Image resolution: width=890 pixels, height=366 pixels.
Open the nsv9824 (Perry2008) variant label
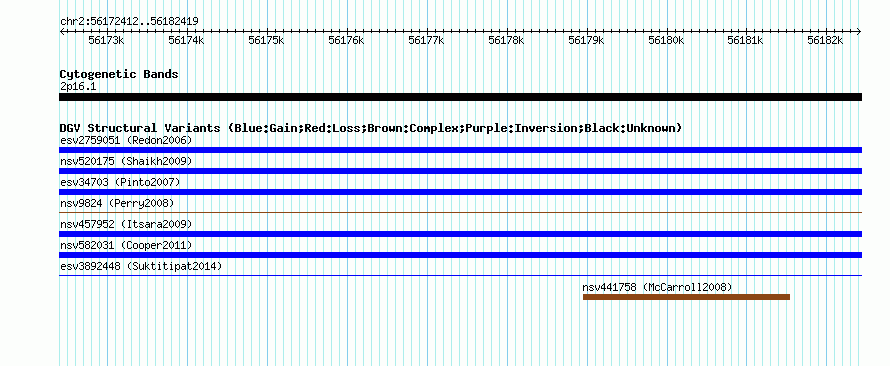117,203
